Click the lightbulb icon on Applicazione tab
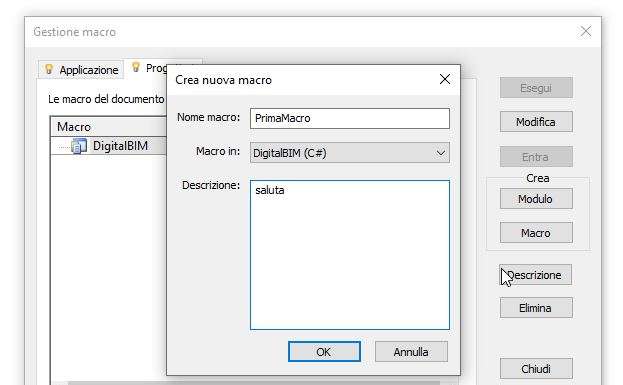 point(49,70)
